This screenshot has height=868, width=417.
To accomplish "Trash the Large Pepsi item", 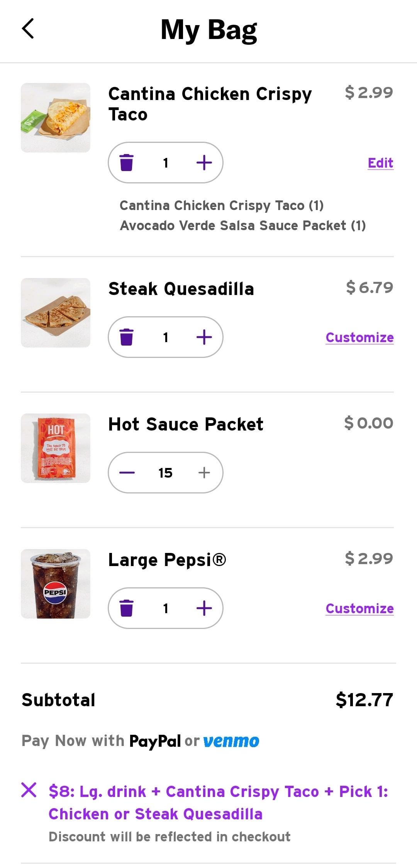I will point(126,608).
